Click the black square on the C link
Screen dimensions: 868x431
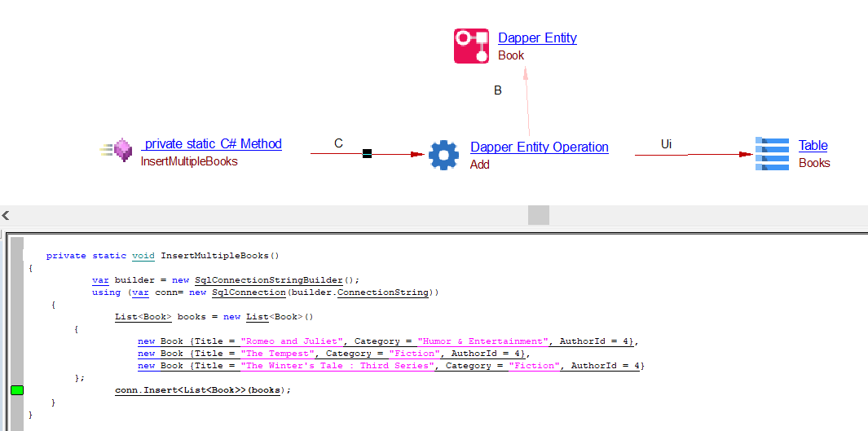[x=367, y=153]
